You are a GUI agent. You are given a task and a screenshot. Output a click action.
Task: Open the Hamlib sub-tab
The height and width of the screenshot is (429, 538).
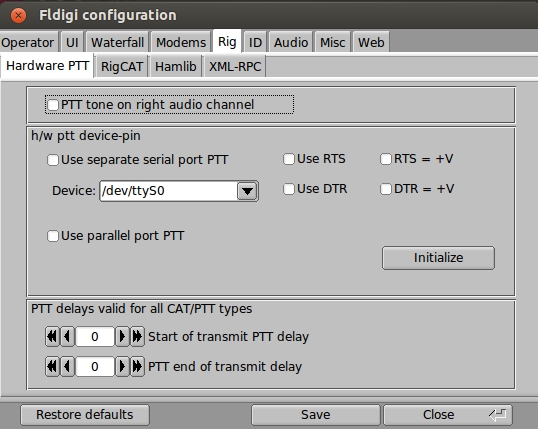[x=176, y=66]
